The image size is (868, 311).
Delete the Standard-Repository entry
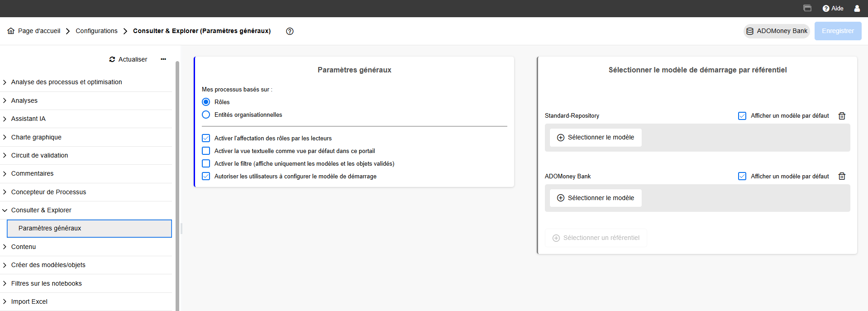tap(842, 116)
